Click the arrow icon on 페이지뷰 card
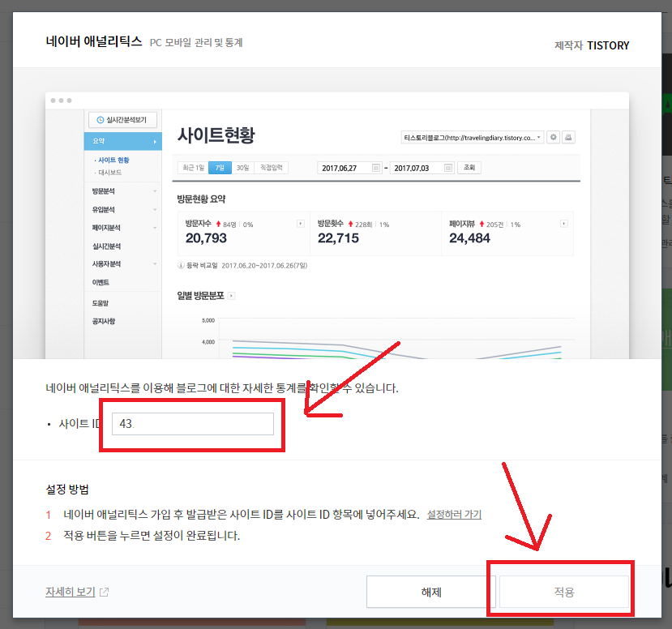 [564, 224]
